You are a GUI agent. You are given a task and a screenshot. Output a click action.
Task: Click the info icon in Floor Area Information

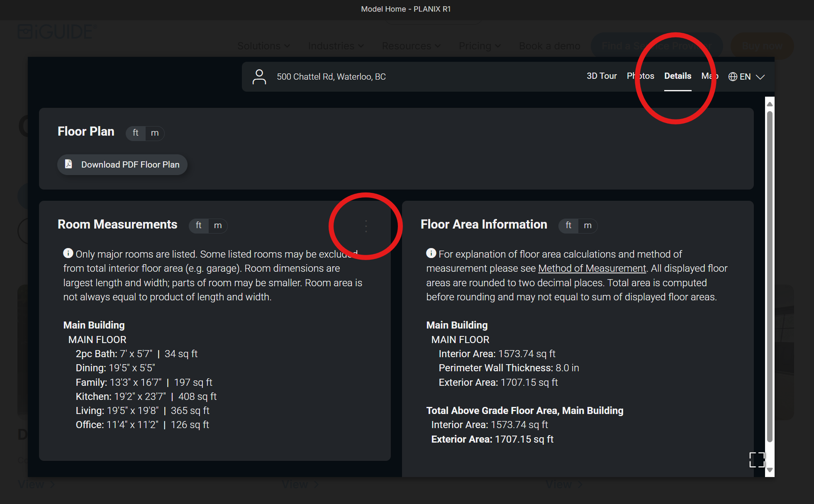coord(431,253)
